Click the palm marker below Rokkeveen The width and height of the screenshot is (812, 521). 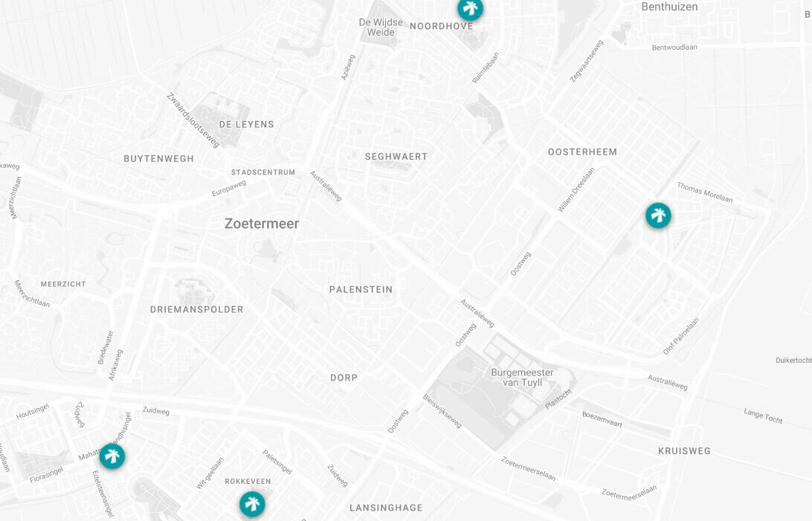(252, 504)
